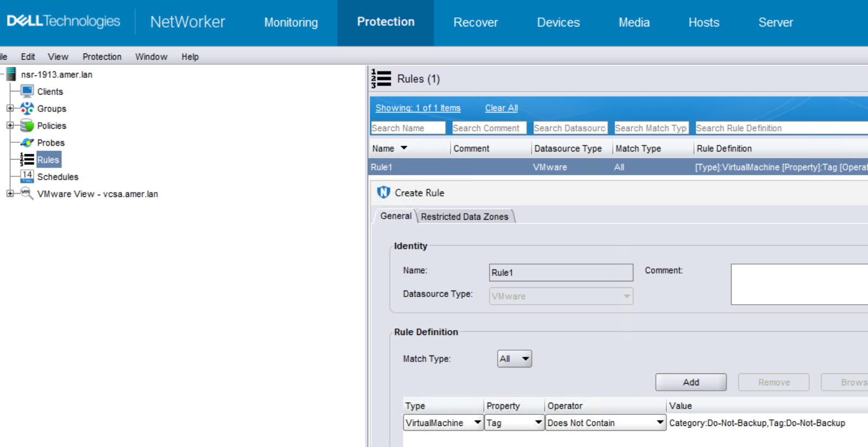Click the Clients icon in tree
Viewport: 868px width, 447px height.
point(27,91)
